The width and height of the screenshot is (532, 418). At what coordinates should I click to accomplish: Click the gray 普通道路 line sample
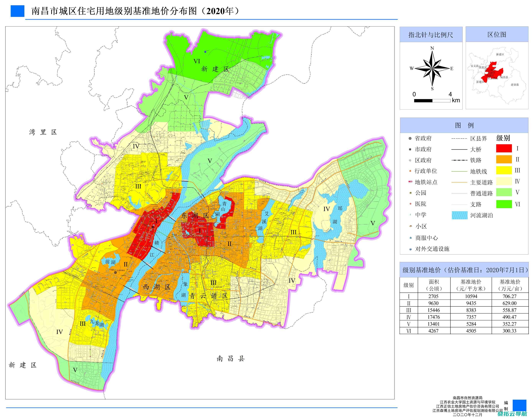(459, 193)
